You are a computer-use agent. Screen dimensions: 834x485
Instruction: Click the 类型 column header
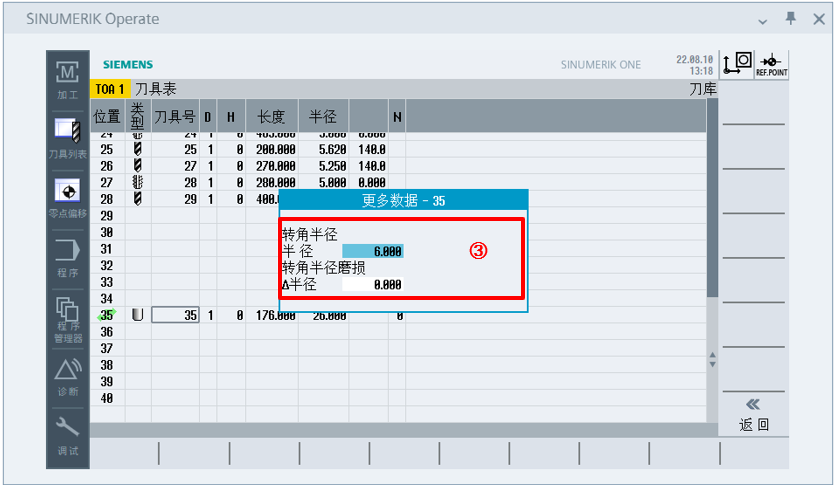coord(138,116)
